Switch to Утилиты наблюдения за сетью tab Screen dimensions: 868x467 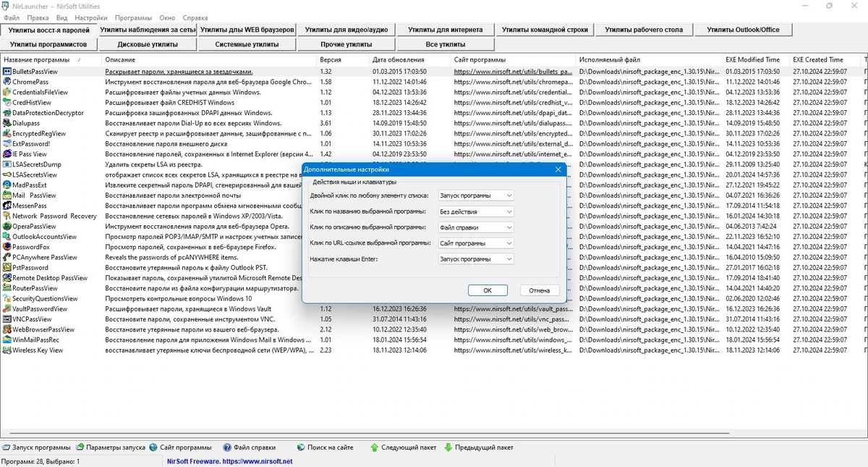tap(148, 30)
